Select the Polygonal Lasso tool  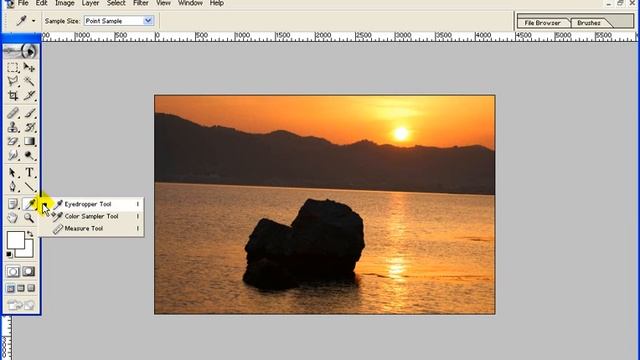13,81
